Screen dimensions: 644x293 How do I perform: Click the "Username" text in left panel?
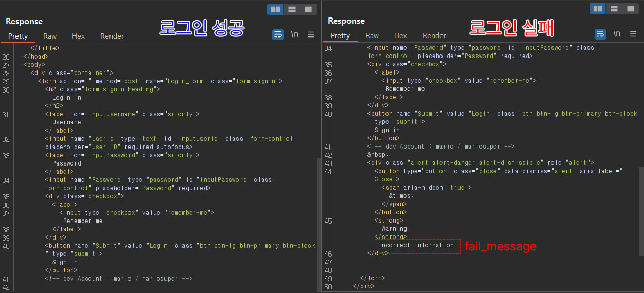pos(67,122)
